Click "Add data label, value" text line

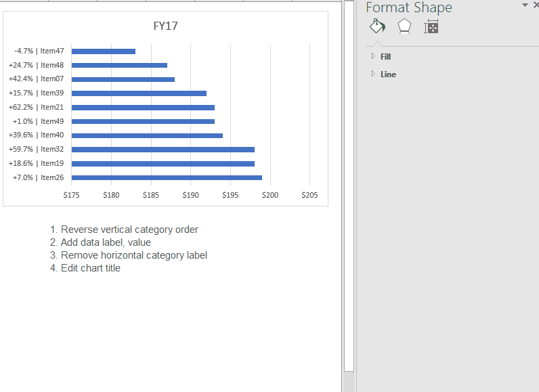tap(106, 242)
